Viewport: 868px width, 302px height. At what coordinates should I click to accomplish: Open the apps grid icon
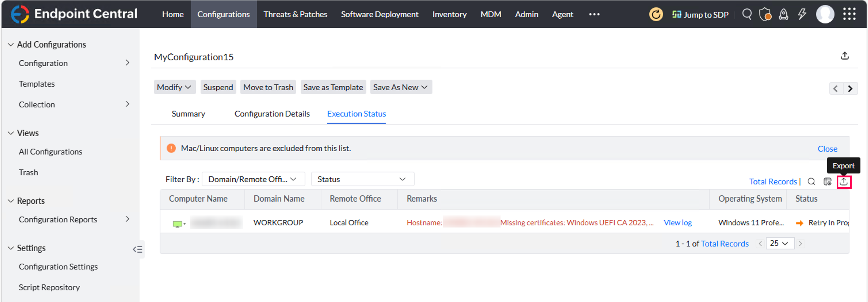(x=849, y=14)
